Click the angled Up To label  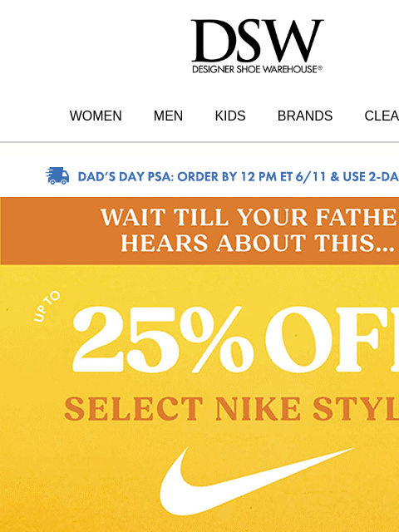click(x=47, y=306)
